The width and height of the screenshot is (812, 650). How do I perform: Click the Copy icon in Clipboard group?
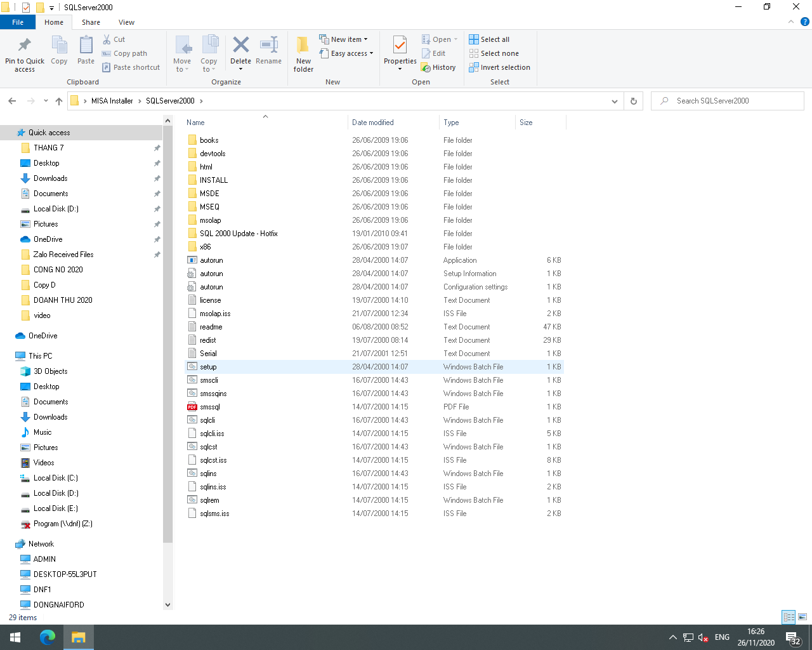click(59, 46)
